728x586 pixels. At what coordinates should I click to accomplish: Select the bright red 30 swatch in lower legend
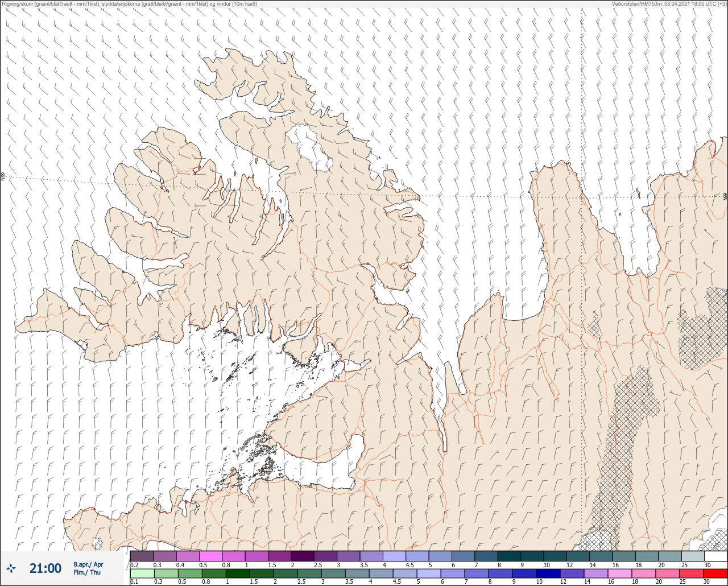(x=715, y=573)
